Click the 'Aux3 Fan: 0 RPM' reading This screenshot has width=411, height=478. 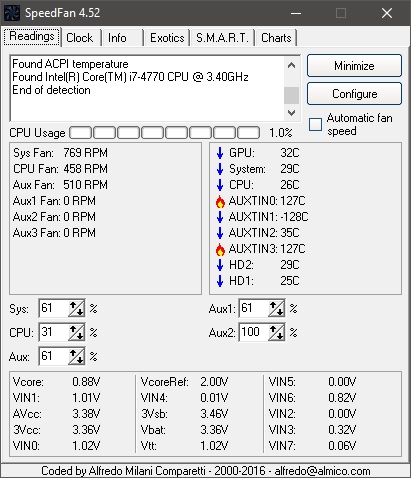54,233
